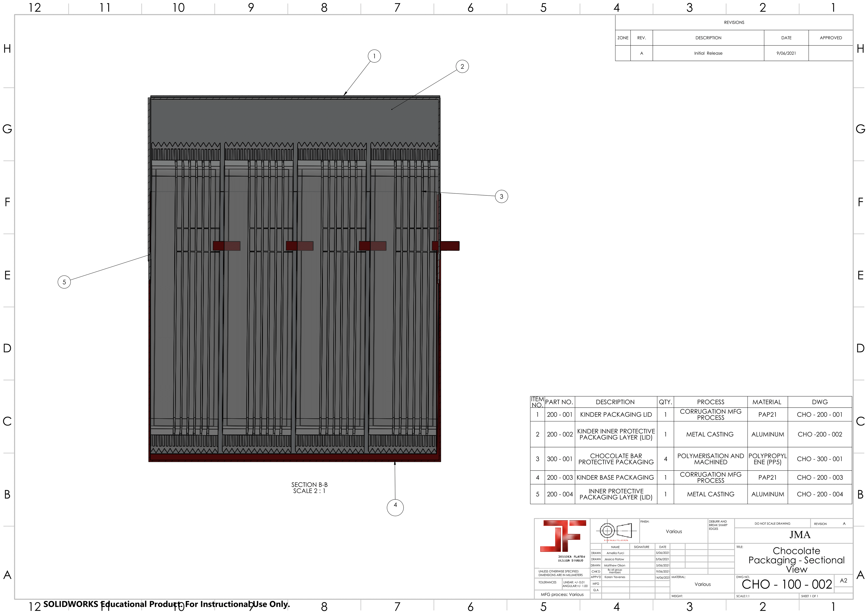
Task: Click part number '200 - 004'
Action: [559, 494]
